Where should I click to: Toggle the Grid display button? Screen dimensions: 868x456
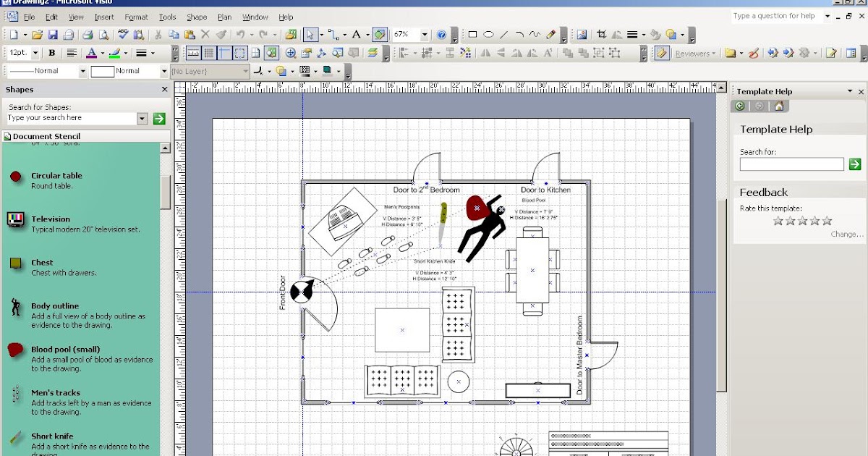tap(209, 53)
